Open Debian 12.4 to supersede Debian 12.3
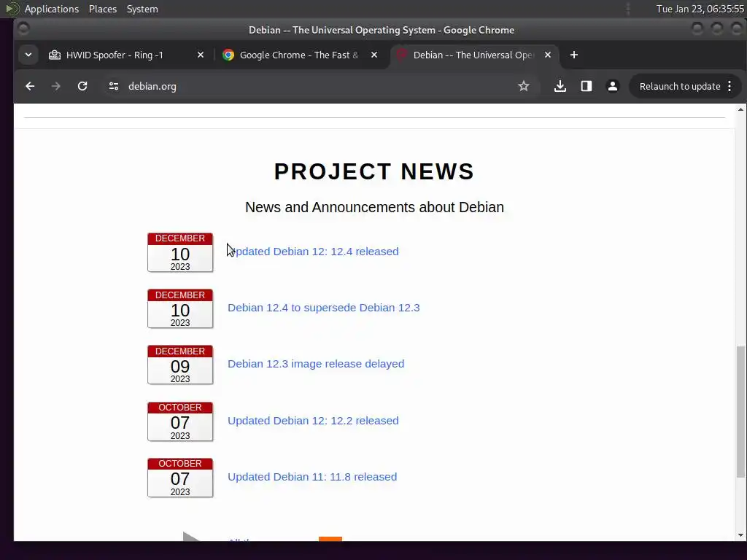Image resolution: width=747 pixels, height=560 pixels. point(323,308)
